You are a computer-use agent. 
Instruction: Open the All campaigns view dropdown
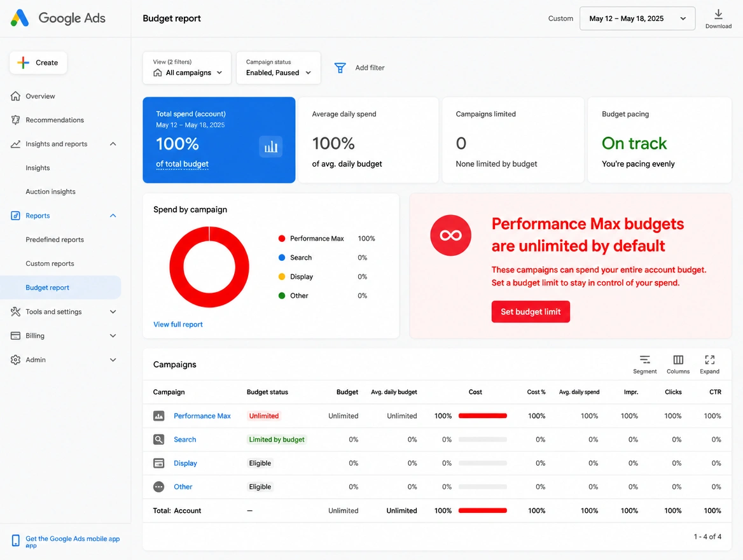186,68
